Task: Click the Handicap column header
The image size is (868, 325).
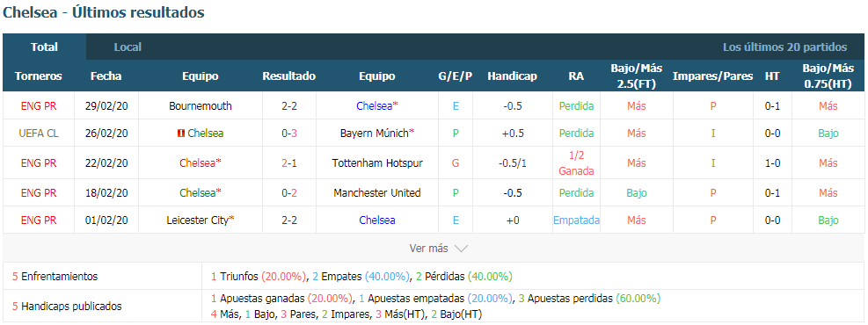Action: (x=512, y=76)
